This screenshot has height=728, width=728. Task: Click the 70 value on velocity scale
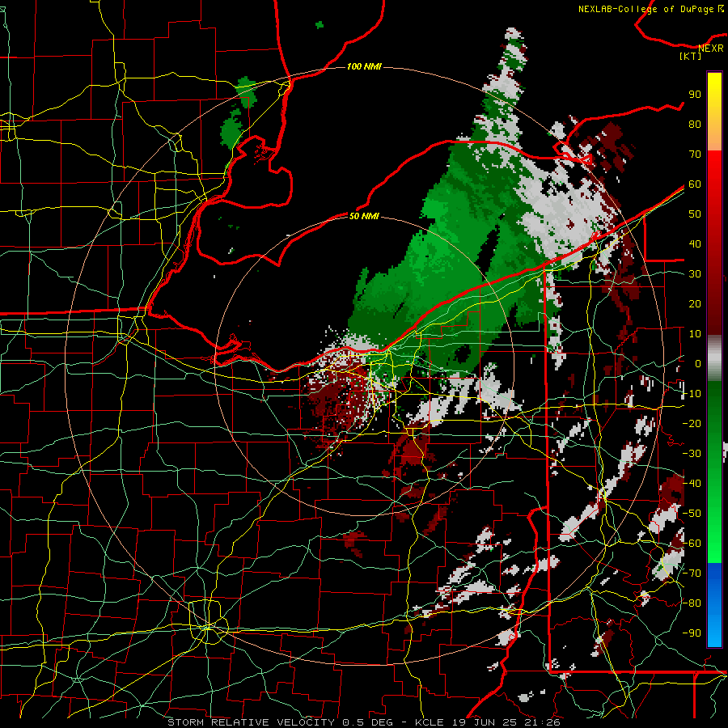click(695, 154)
